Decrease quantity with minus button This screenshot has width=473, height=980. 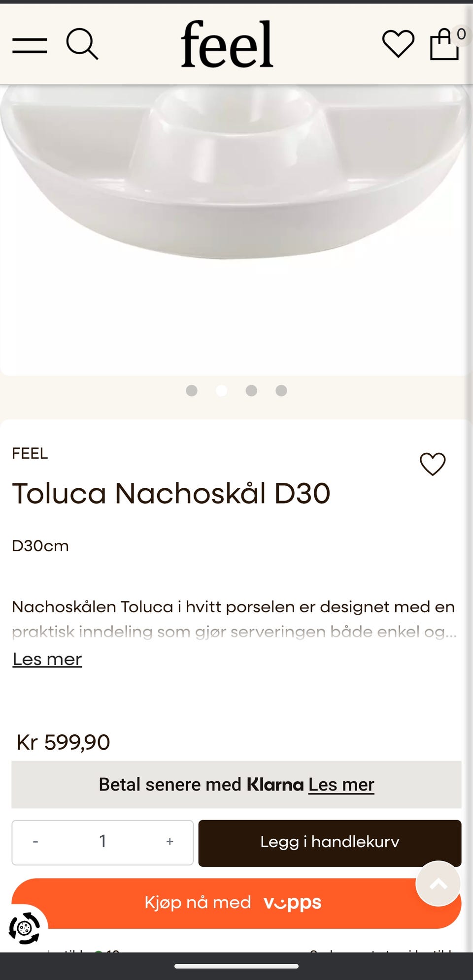tap(35, 842)
